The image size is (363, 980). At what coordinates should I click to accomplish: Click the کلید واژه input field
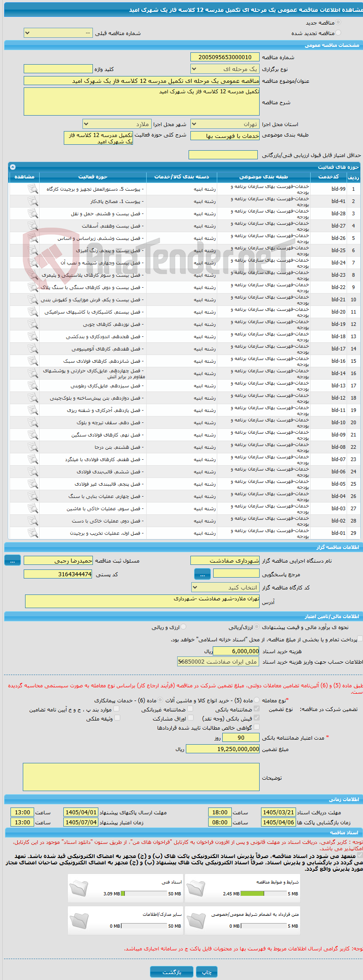pyautogui.click(x=58, y=69)
